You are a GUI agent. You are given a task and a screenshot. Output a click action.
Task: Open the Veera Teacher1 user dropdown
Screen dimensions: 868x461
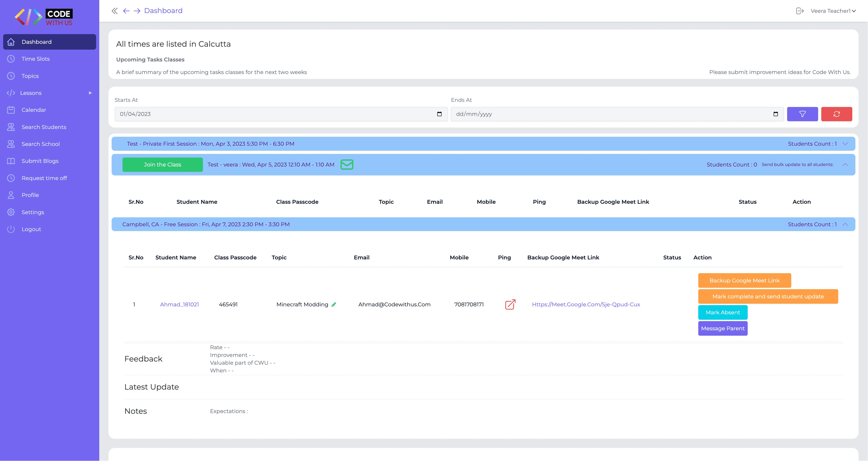pos(833,11)
